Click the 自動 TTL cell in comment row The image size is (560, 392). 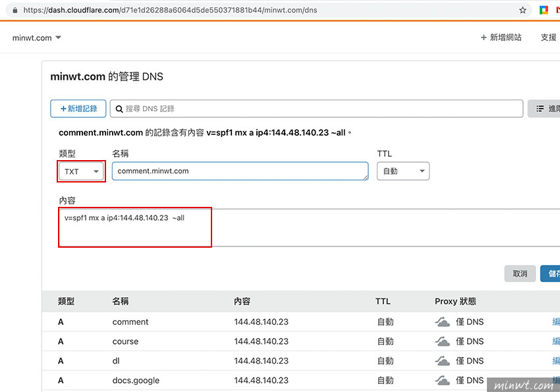pos(385,322)
